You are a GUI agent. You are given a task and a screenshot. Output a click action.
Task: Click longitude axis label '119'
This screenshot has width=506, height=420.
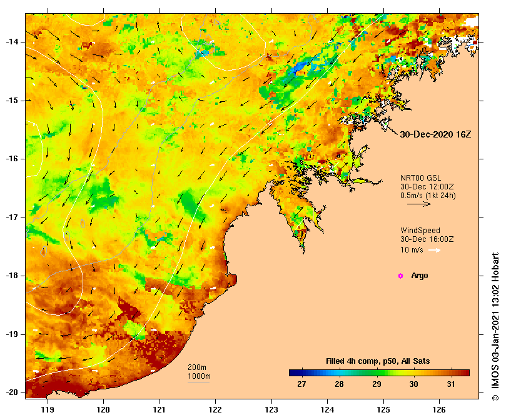(x=48, y=410)
